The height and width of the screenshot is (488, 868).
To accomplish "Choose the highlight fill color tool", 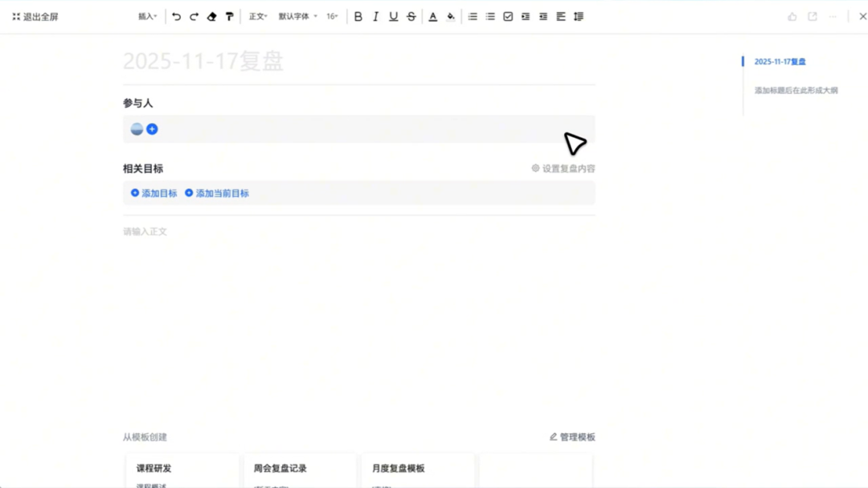I will (x=451, y=17).
